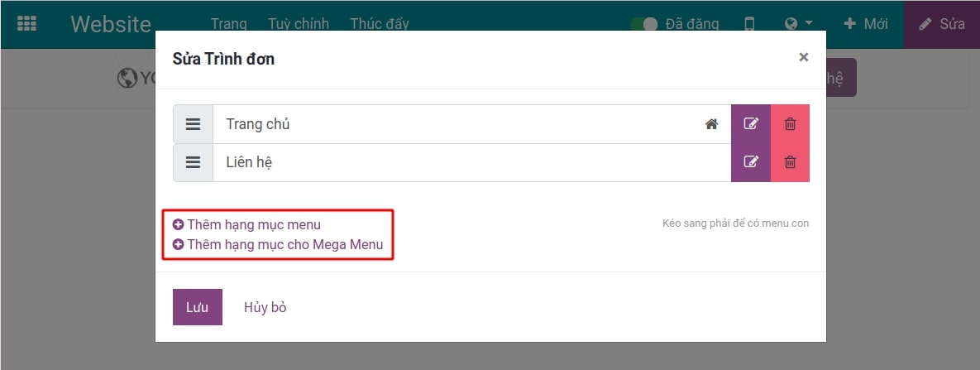Screen dimensions: 980x370
Task: Click Thêm hạng mục cho Mega Menu
Action: pyautogui.click(x=278, y=244)
